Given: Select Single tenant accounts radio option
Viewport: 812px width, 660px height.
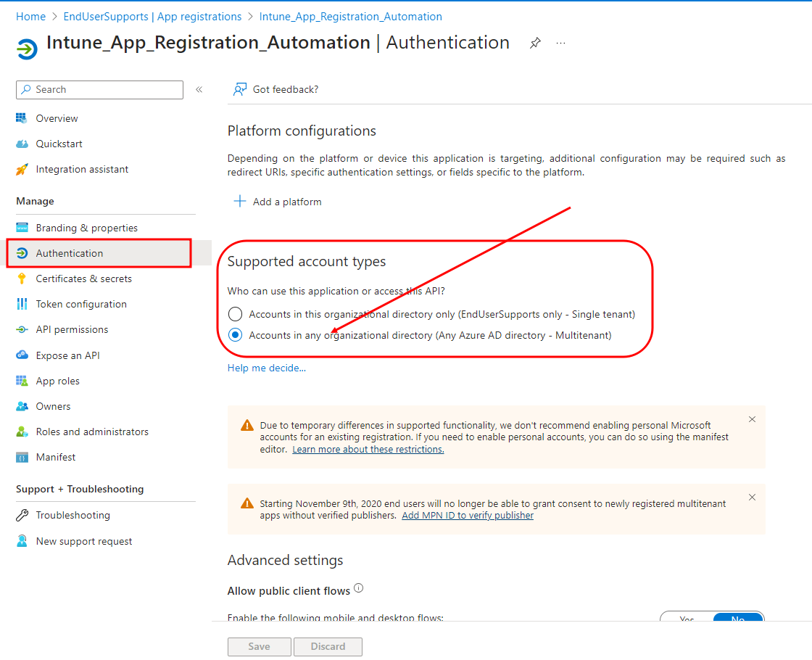Looking at the screenshot, I should tap(235, 314).
